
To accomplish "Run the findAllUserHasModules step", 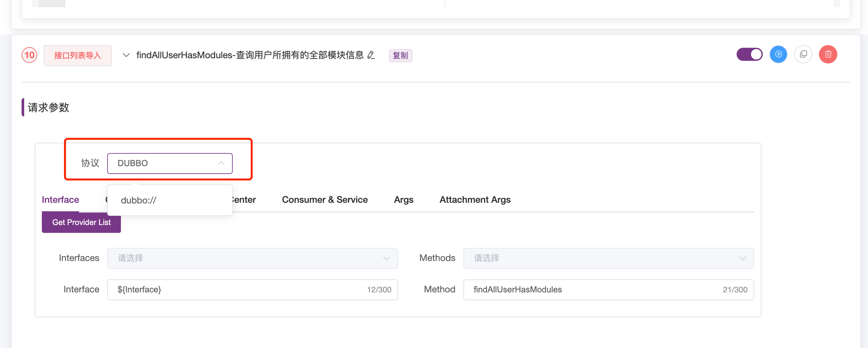I will [778, 54].
